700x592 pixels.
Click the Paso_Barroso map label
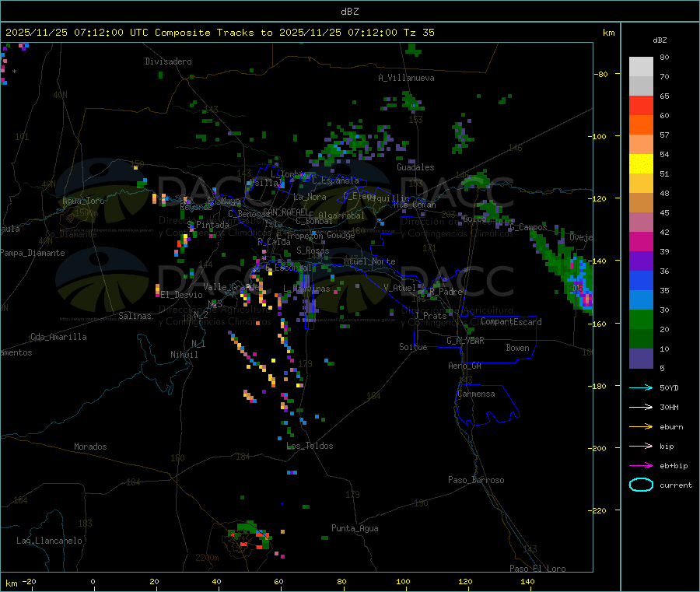(476, 481)
